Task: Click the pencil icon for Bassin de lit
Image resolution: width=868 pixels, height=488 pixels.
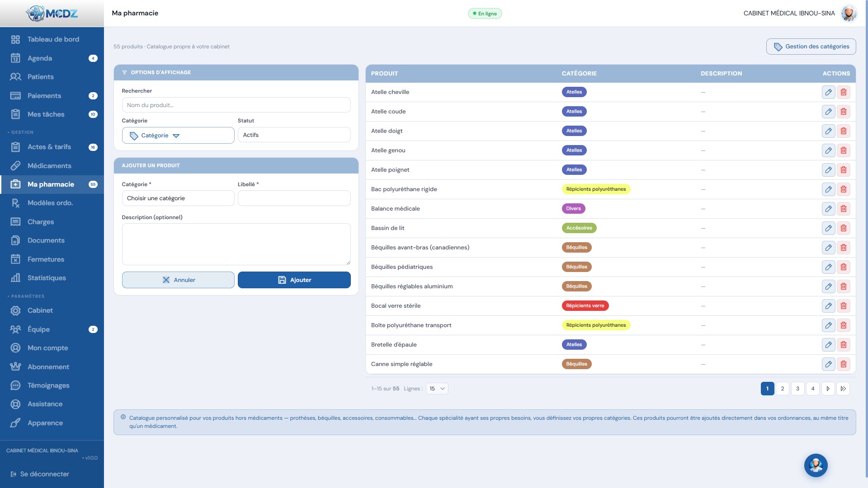Action: [x=828, y=228]
